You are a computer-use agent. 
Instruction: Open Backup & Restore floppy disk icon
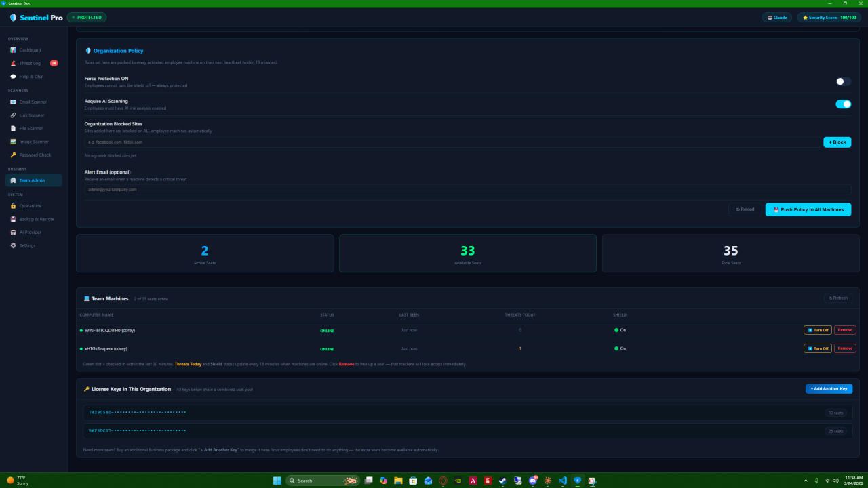pyautogui.click(x=13, y=219)
